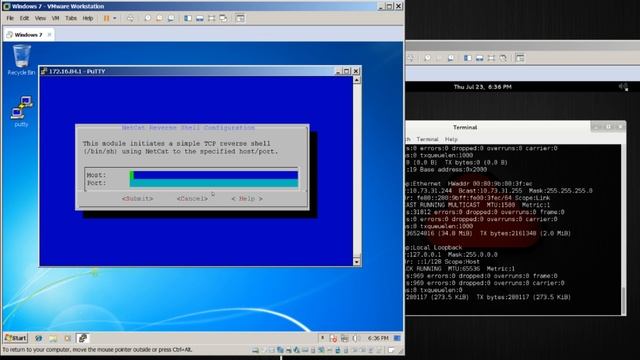This screenshot has width=640, height=360.
Task: Click PuTTY scrollbar up arrow
Action: coord(357,80)
